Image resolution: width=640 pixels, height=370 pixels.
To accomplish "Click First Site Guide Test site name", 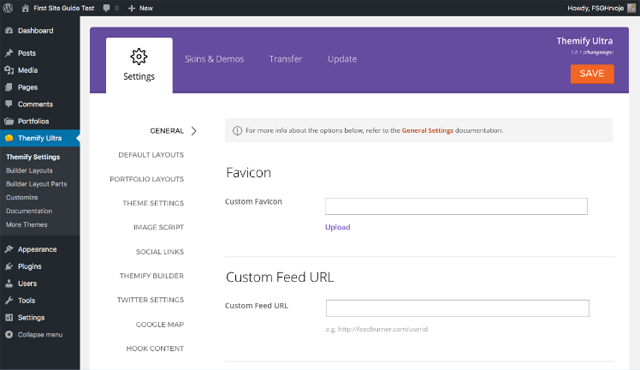I will (64, 8).
